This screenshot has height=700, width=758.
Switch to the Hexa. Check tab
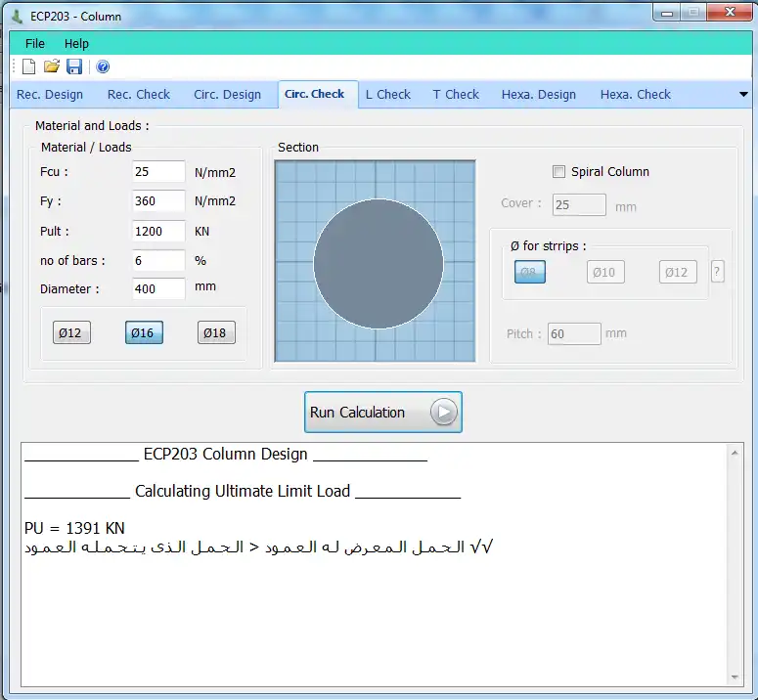point(635,95)
